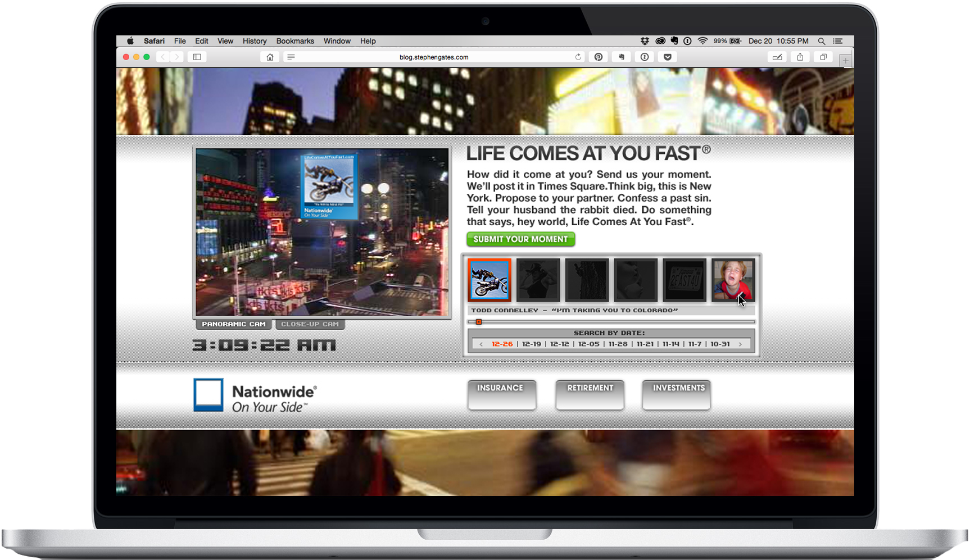Click the 1Password menu bar icon

point(687,41)
